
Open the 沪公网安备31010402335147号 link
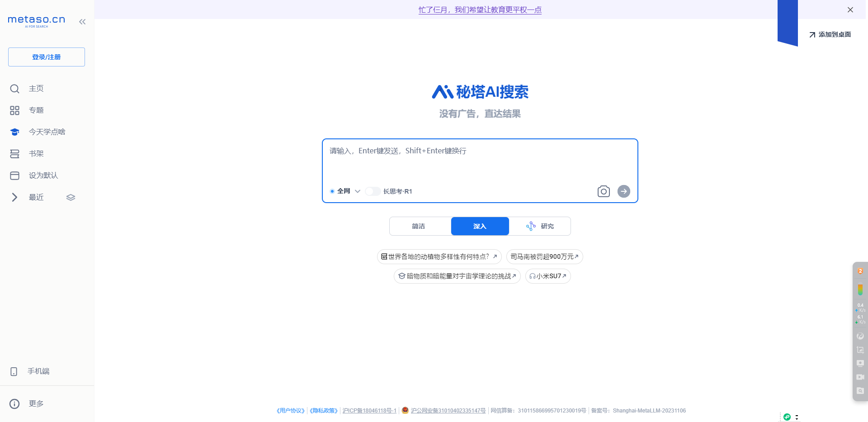(448, 411)
